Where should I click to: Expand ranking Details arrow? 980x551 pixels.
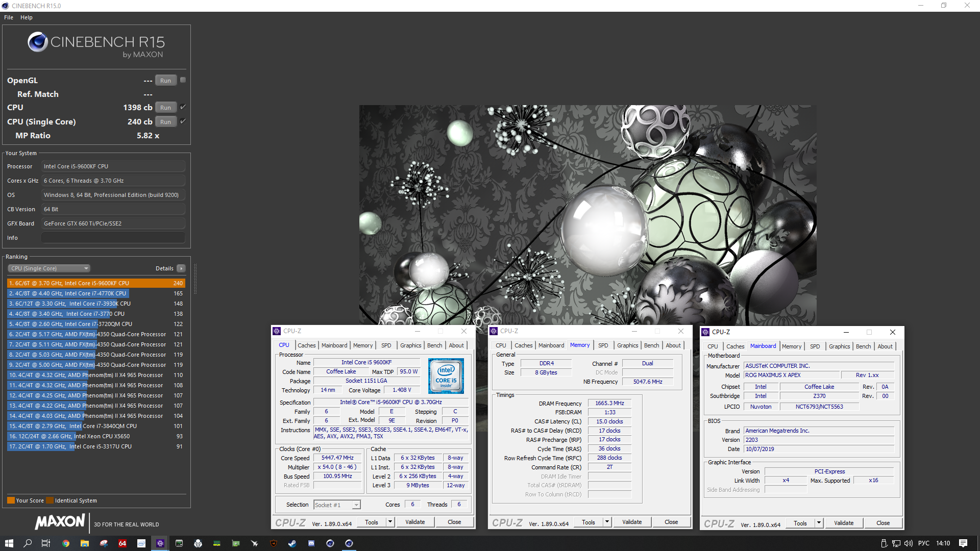(181, 268)
